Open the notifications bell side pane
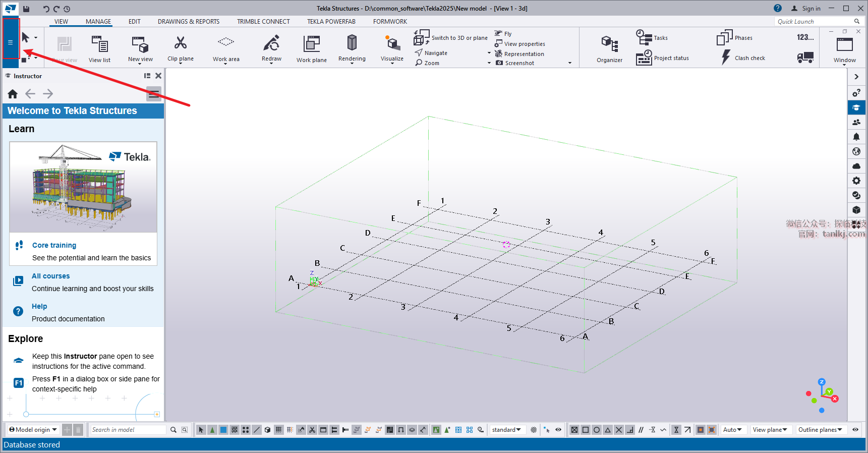This screenshot has width=868, height=453. tap(856, 137)
